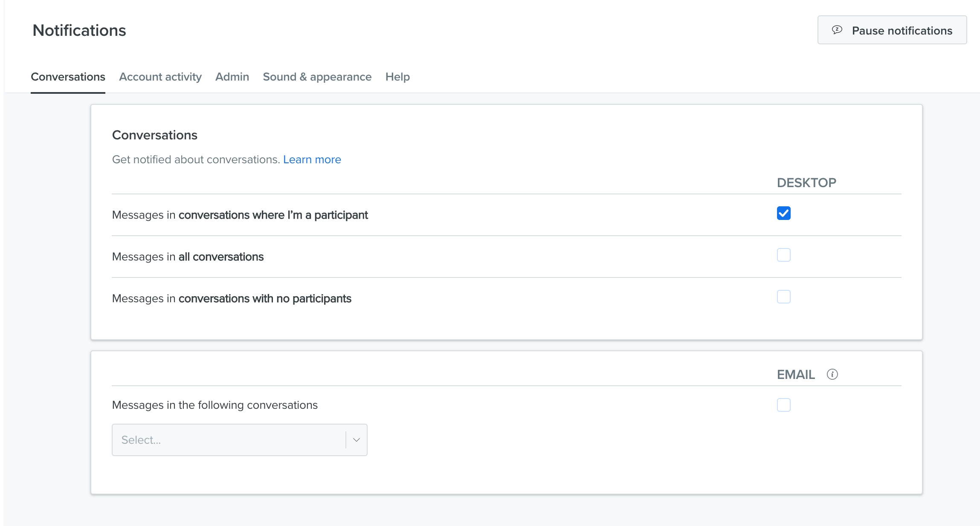Screen dimensions: 980x526
Task: Click the EMAIL column header
Action: click(x=796, y=375)
